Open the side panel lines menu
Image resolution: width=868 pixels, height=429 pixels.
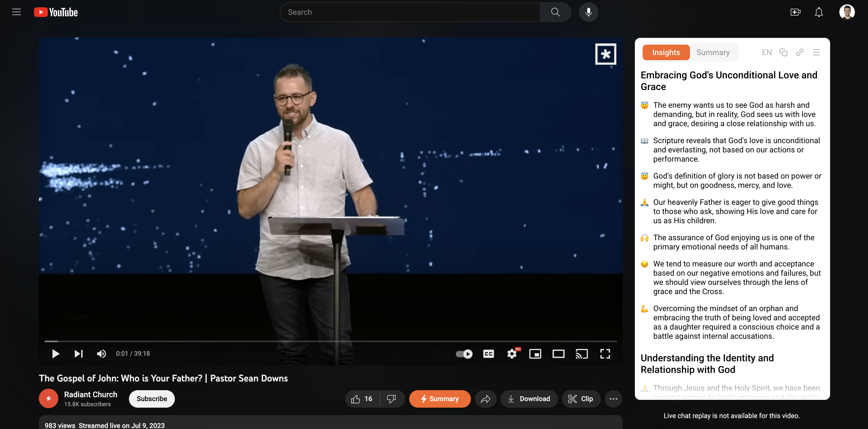click(x=816, y=52)
